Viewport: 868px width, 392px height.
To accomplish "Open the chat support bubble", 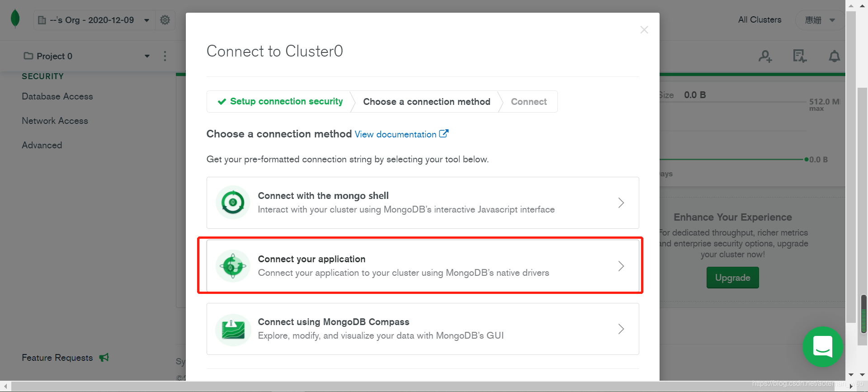I will click(822, 347).
